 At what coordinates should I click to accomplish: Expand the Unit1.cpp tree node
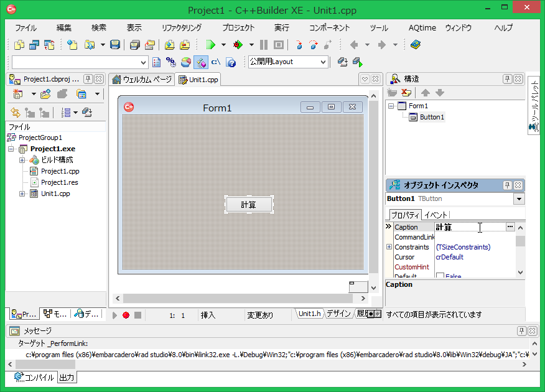(x=22, y=194)
